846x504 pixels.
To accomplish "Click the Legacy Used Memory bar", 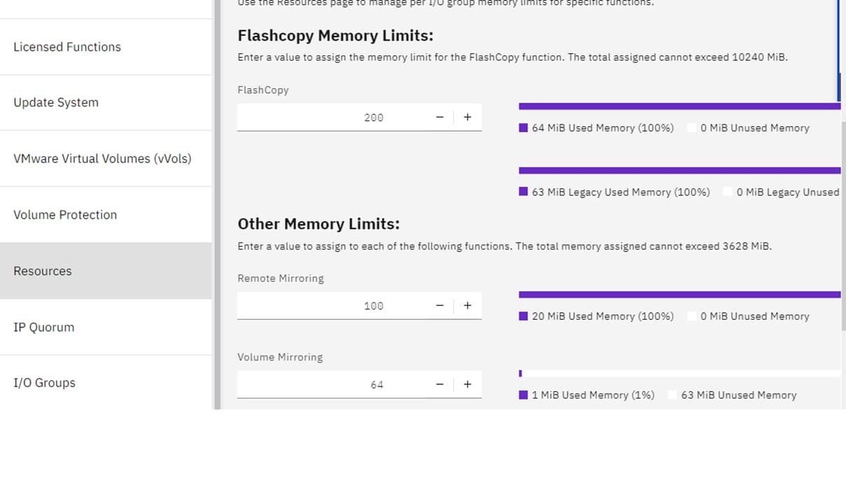I will pos(679,170).
